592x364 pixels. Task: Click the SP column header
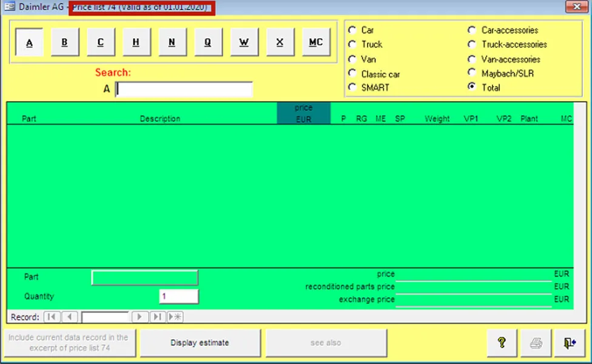click(400, 118)
